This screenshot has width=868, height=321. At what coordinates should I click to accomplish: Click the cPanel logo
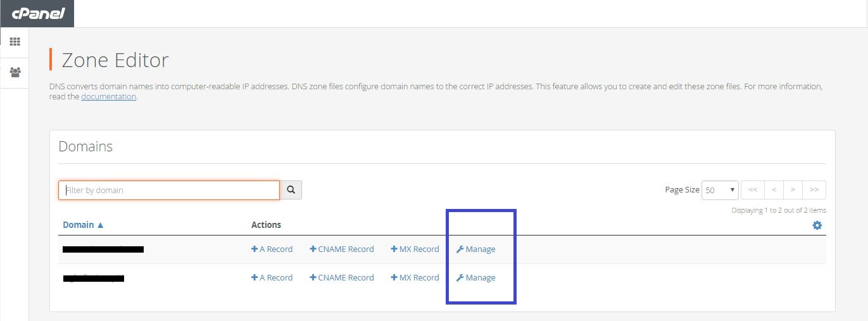(37, 13)
